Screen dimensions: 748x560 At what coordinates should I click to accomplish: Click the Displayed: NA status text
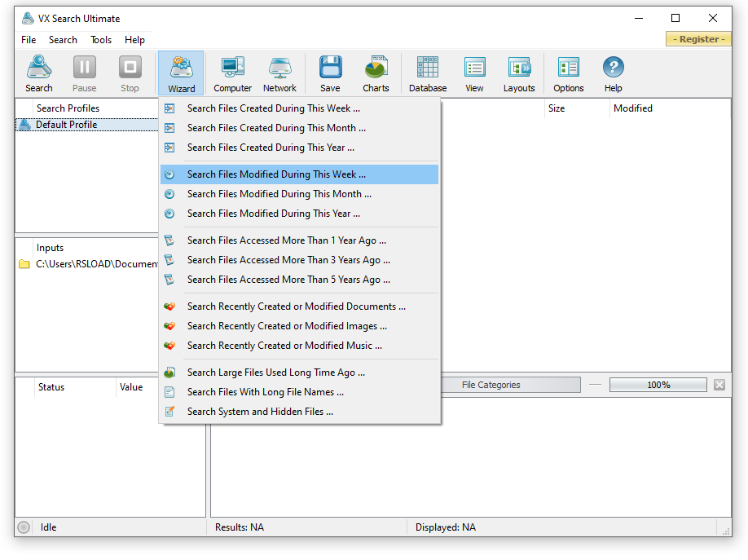tap(445, 527)
